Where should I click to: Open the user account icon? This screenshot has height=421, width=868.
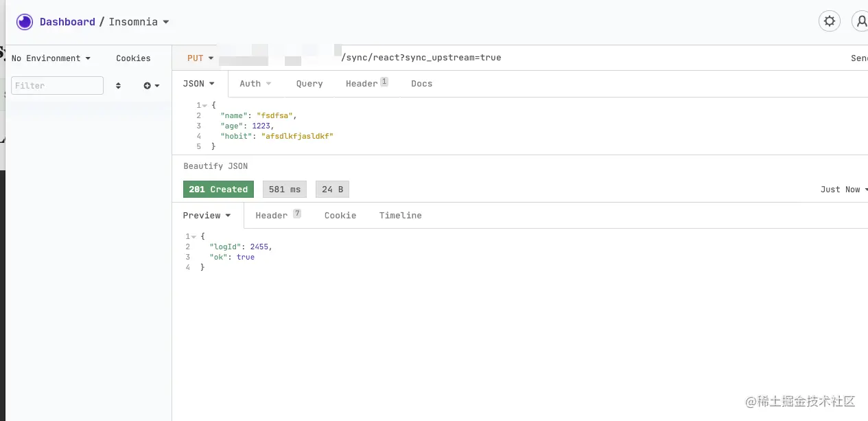(x=860, y=21)
